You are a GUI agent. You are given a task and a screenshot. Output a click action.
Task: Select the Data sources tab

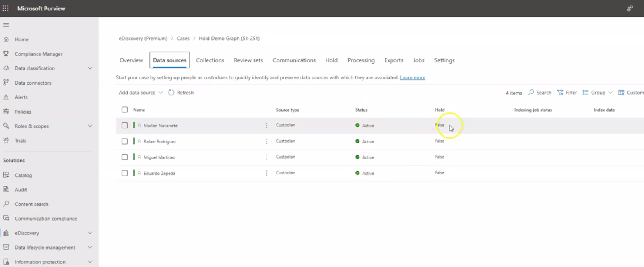click(x=169, y=60)
